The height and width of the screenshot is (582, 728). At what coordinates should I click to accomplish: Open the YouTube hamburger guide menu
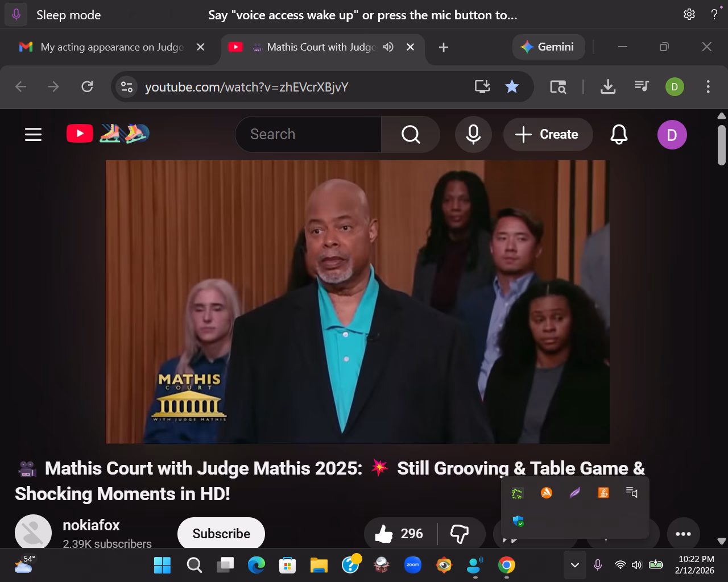point(33,134)
